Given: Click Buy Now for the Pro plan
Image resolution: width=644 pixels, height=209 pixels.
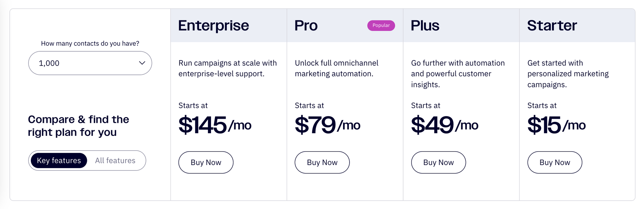Looking at the screenshot, I should coord(322,162).
